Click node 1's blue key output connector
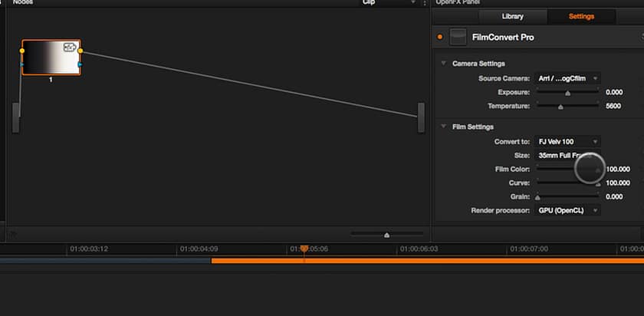Image resolution: width=644 pixels, height=316 pixels. tap(80, 64)
